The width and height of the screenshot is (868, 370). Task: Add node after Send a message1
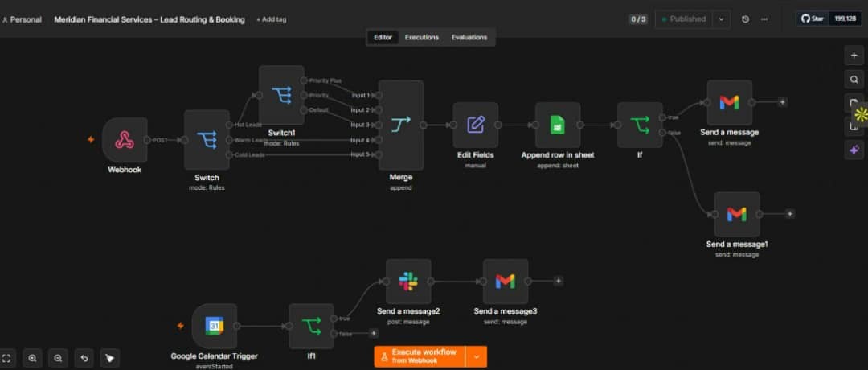790,214
